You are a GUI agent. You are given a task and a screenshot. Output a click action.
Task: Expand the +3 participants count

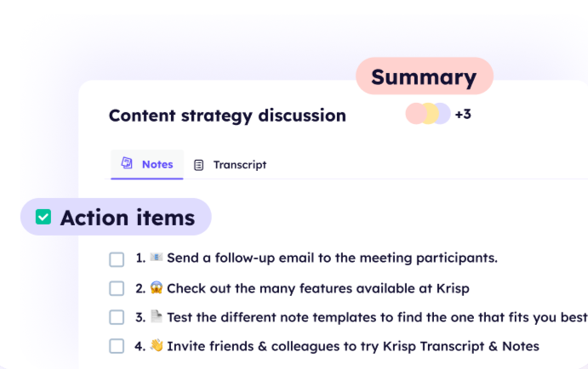click(463, 114)
